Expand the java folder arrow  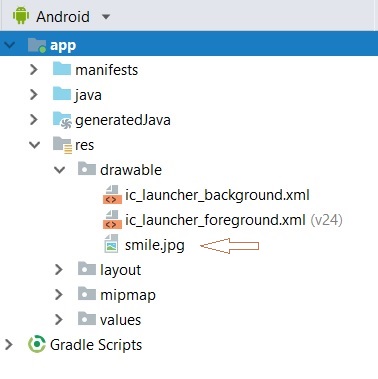34,94
